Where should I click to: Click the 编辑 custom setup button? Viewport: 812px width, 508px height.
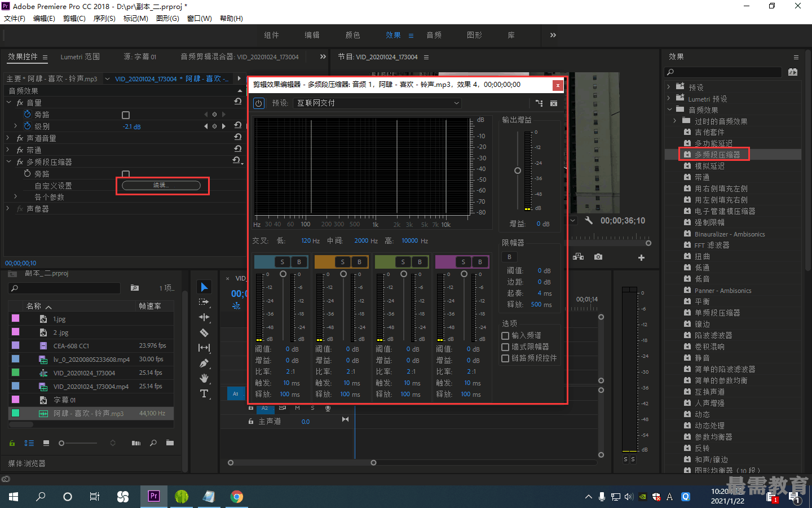(x=161, y=185)
